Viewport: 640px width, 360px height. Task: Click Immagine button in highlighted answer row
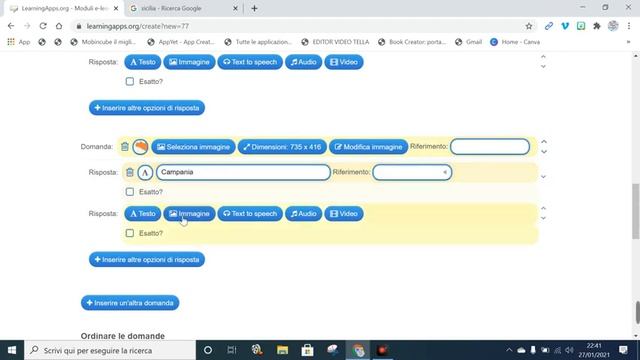(x=189, y=213)
